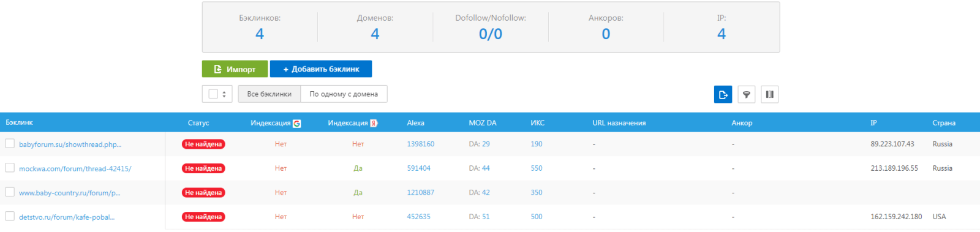The width and height of the screenshot is (980, 232).
Task: Click the DA: 29 cell
Action: [x=479, y=144]
